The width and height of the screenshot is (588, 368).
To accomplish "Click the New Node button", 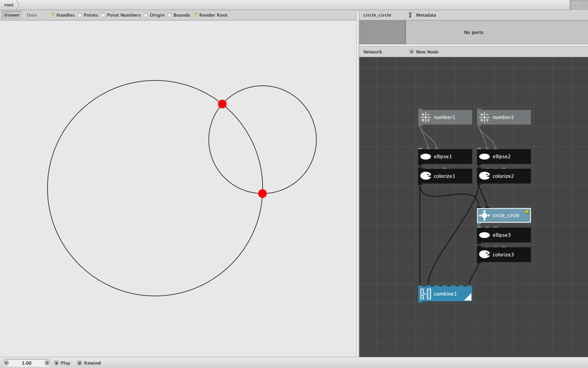I will (x=424, y=52).
